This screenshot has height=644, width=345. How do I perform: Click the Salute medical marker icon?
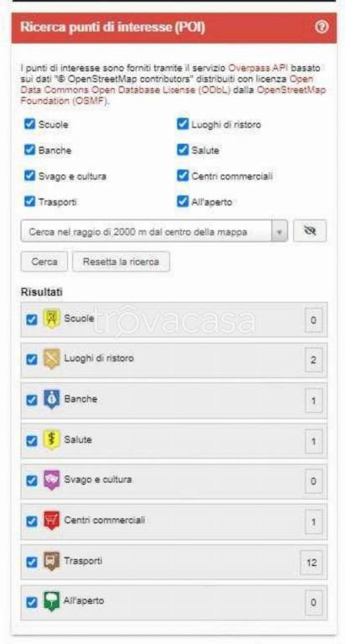coord(52,440)
